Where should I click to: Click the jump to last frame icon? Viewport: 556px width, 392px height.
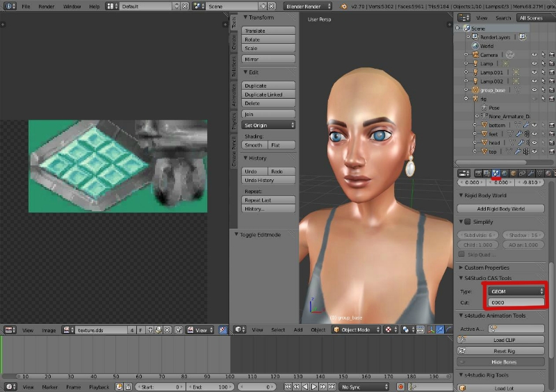pos(332,386)
